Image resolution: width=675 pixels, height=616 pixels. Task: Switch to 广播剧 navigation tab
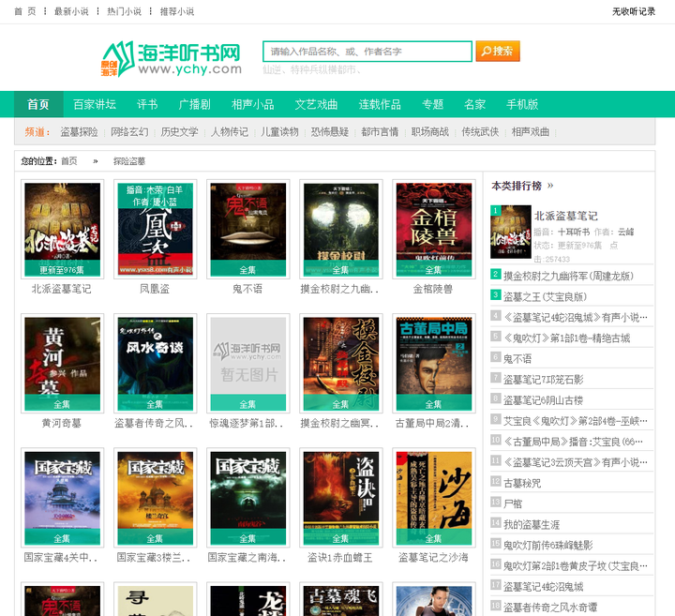pyautogui.click(x=195, y=104)
